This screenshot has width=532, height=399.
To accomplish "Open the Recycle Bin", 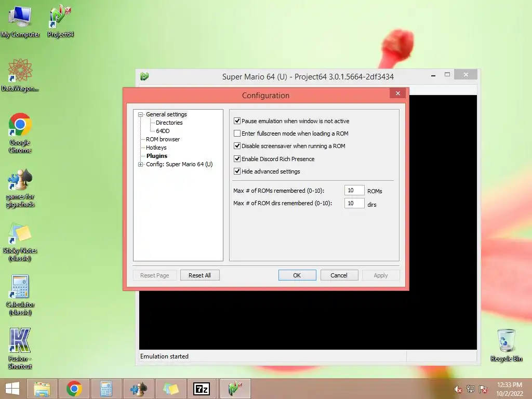I will click(506, 345).
